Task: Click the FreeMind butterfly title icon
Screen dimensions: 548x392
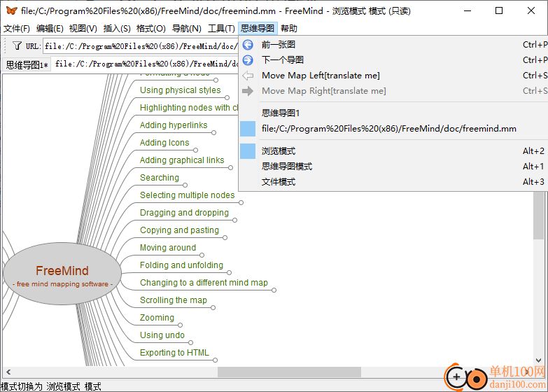Action: (x=11, y=10)
